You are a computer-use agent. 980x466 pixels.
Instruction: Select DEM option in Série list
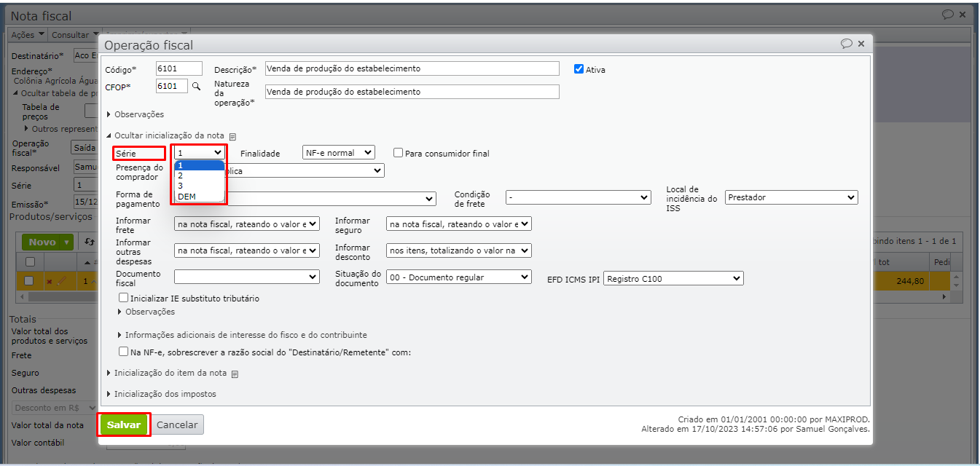click(187, 197)
